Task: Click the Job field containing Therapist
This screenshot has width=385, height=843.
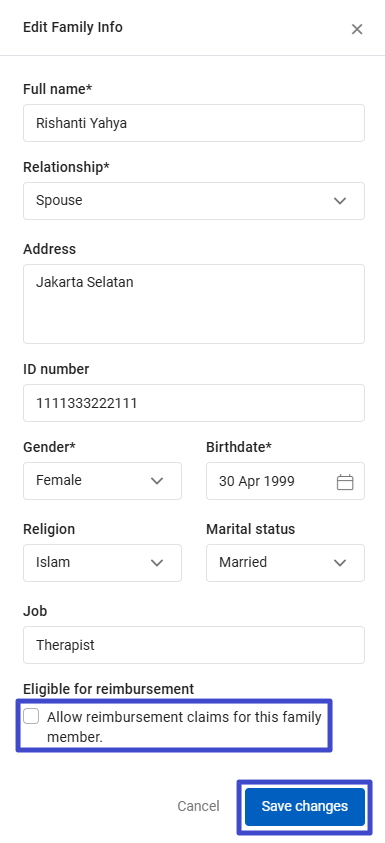Action: 194,645
